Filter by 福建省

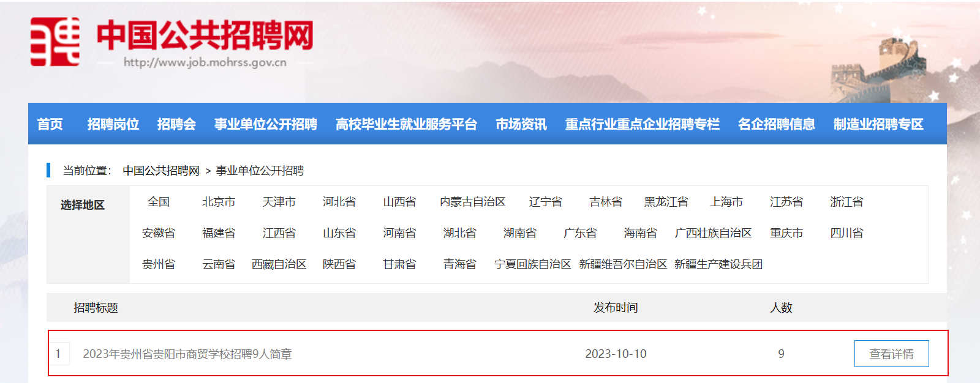pyautogui.click(x=219, y=233)
